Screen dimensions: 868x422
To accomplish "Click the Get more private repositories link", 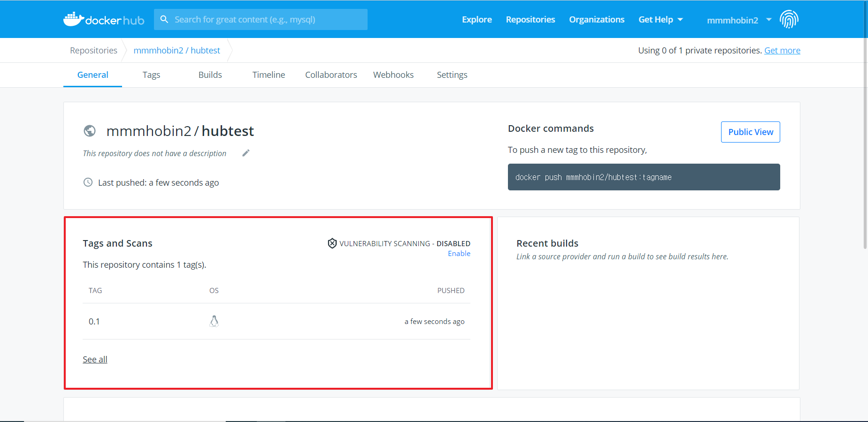I will [782, 50].
